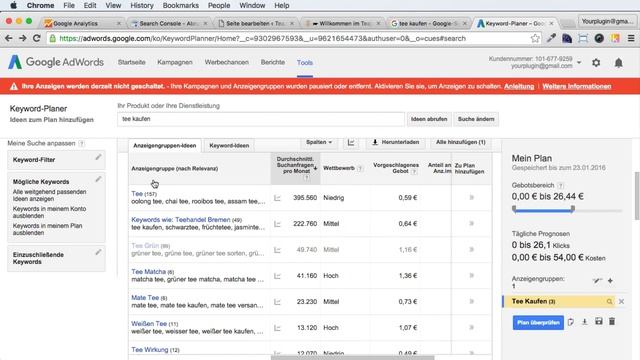Click Suche ändern button

(x=476, y=119)
